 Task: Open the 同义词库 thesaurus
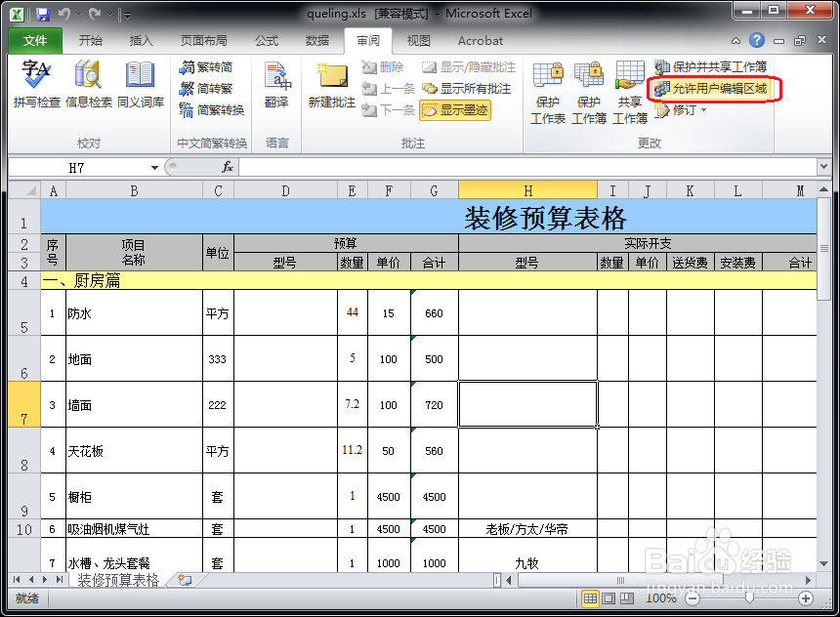coord(139,86)
